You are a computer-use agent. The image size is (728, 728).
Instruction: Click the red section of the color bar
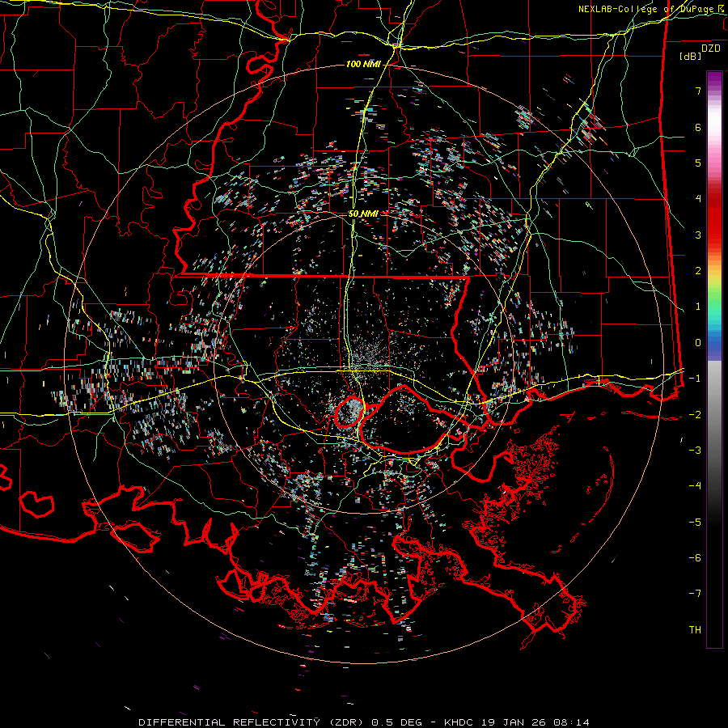point(714,218)
